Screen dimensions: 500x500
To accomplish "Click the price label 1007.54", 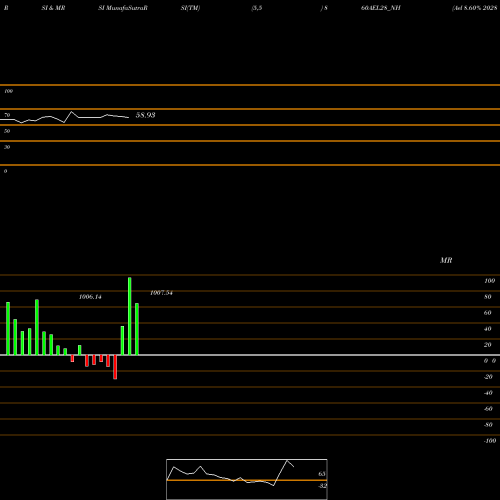I will (x=161, y=293).
